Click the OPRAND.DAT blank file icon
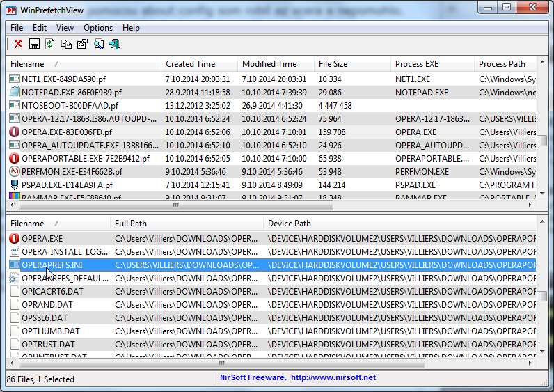The image size is (554, 392). point(14,304)
